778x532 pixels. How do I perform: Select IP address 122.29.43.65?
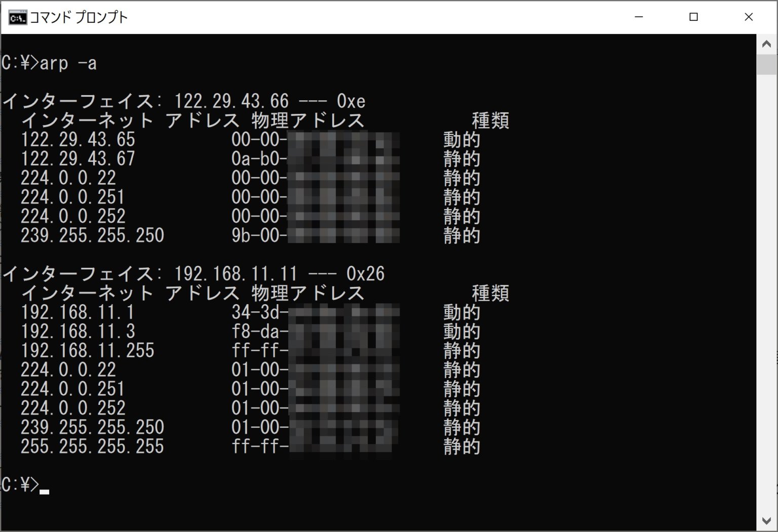tap(78, 140)
